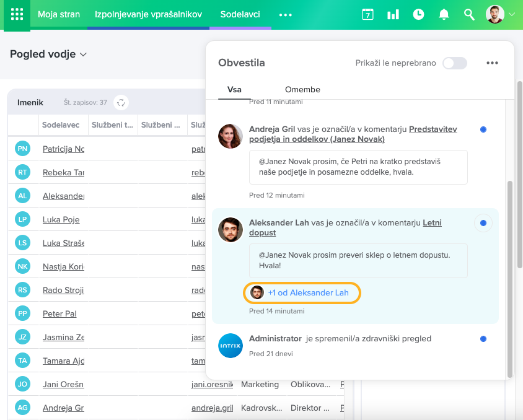Click the notification bell icon
This screenshot has width=523, height=420.
click(444, 14)
